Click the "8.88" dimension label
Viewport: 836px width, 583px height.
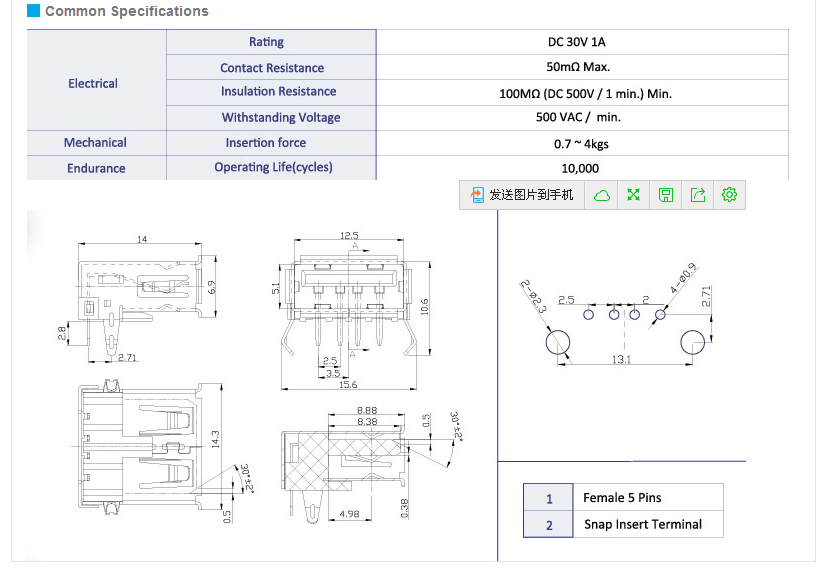[x=367, y=410]
